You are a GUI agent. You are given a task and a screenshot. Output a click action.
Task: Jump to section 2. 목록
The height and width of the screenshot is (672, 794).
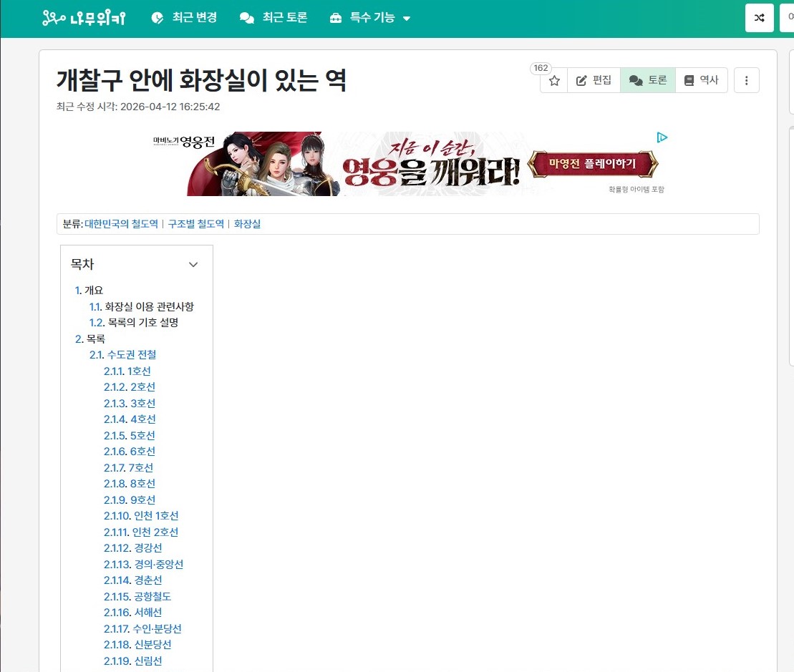click(89, 339)
